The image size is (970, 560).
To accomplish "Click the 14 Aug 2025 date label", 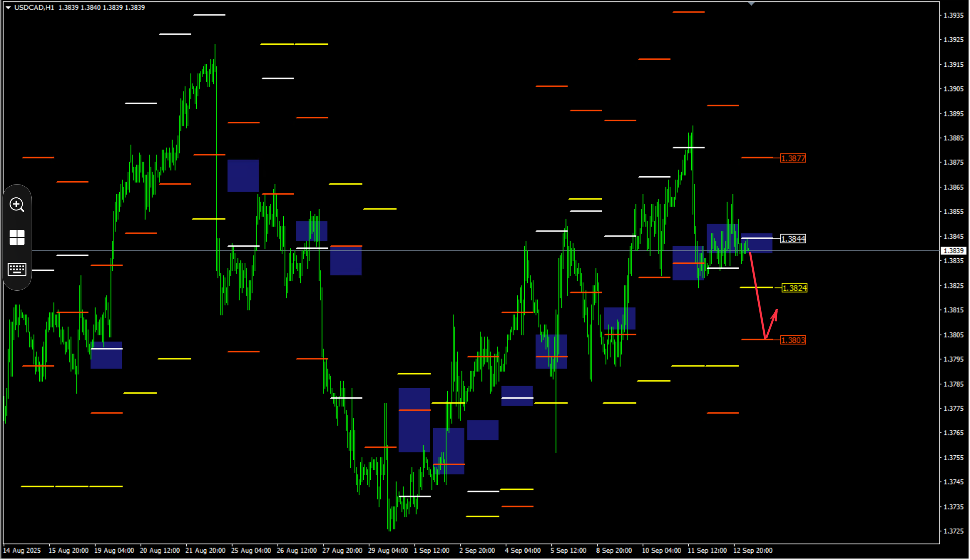I will (x=22, y=550).
